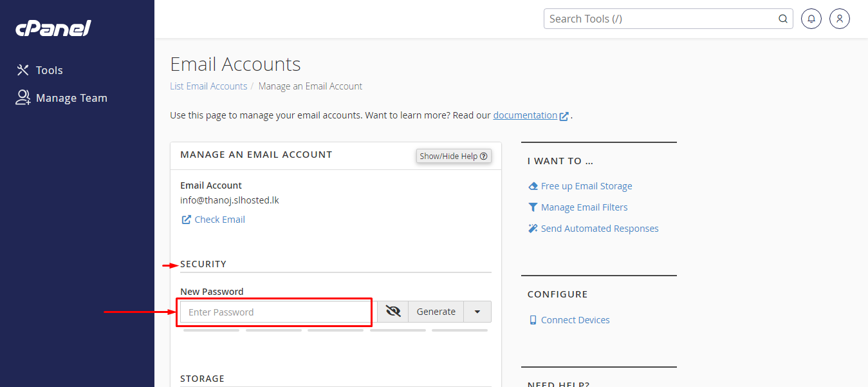
Task: Open the notifications bell icon
Action: (811, 19)
